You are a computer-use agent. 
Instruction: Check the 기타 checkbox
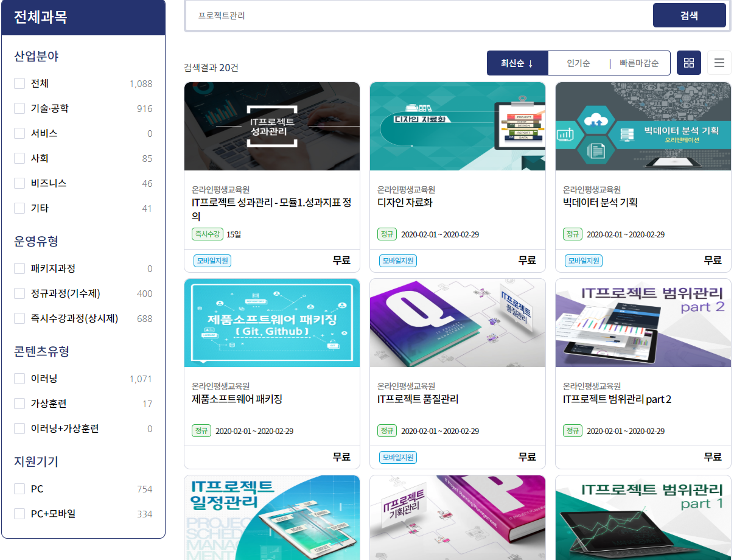tap(19, 208)
